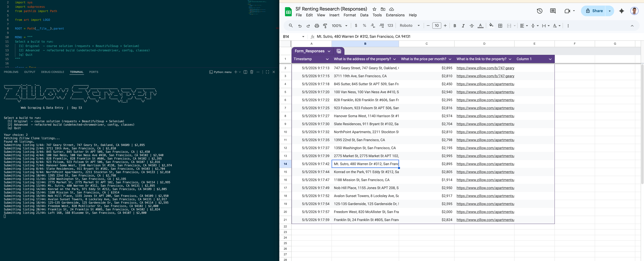Open vertical align dropdown
The height and width of the screenshot is (261, 644).
click(535, 26)
